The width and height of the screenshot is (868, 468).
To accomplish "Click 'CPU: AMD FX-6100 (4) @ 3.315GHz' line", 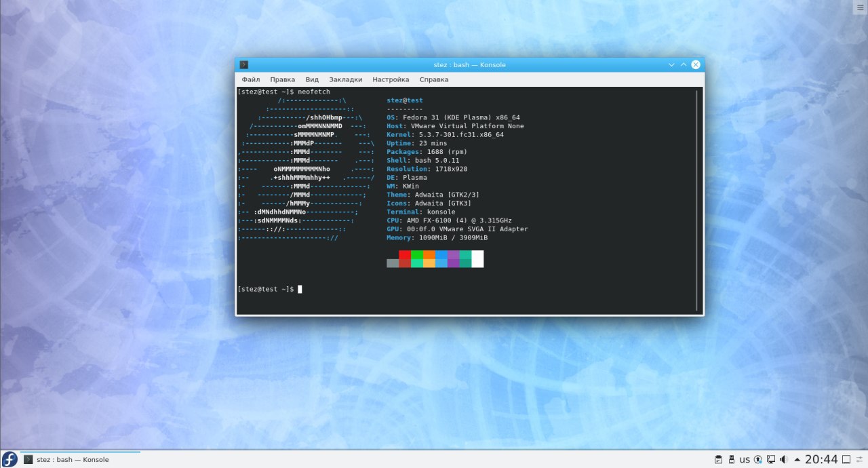I will point(449,220).
